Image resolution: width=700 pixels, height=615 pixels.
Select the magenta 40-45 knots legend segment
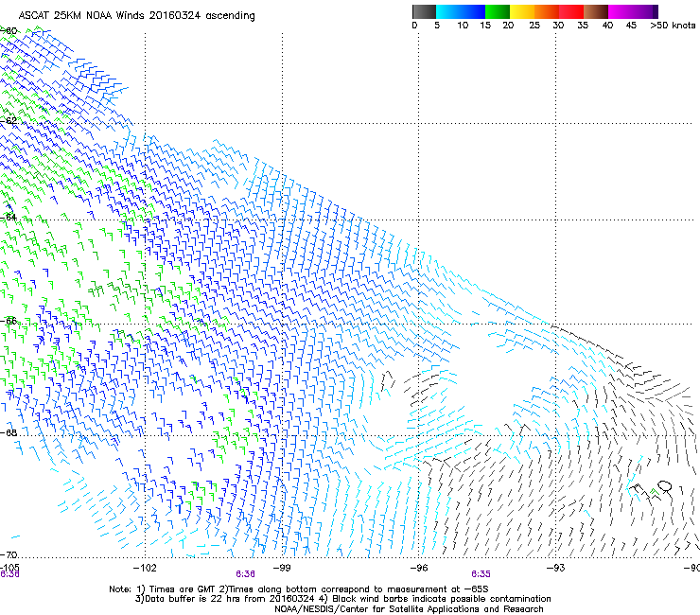pos(621,11)
